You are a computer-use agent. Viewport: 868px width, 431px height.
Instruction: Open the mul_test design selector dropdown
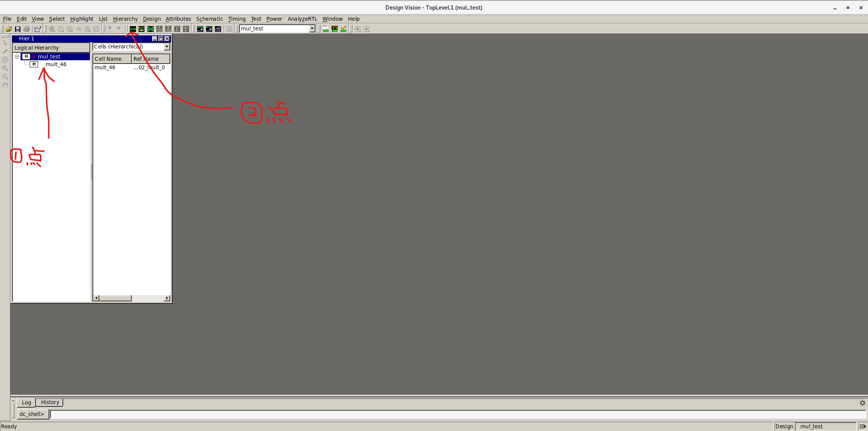[x=312, y=28]
